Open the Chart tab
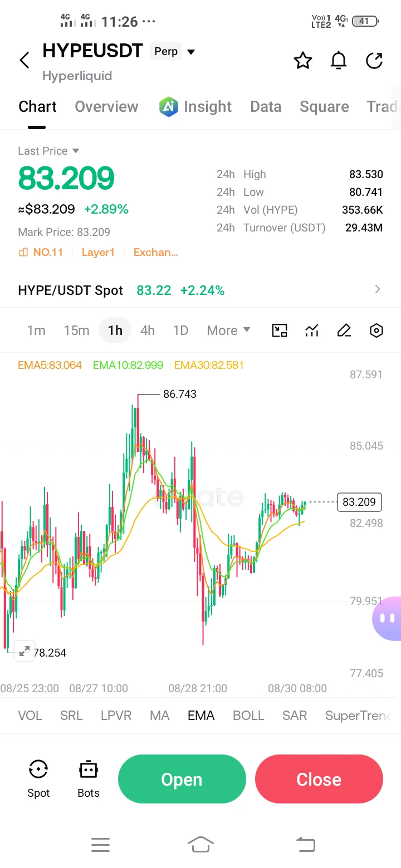The width and height of the screenshot is (401, 868). 37,106
